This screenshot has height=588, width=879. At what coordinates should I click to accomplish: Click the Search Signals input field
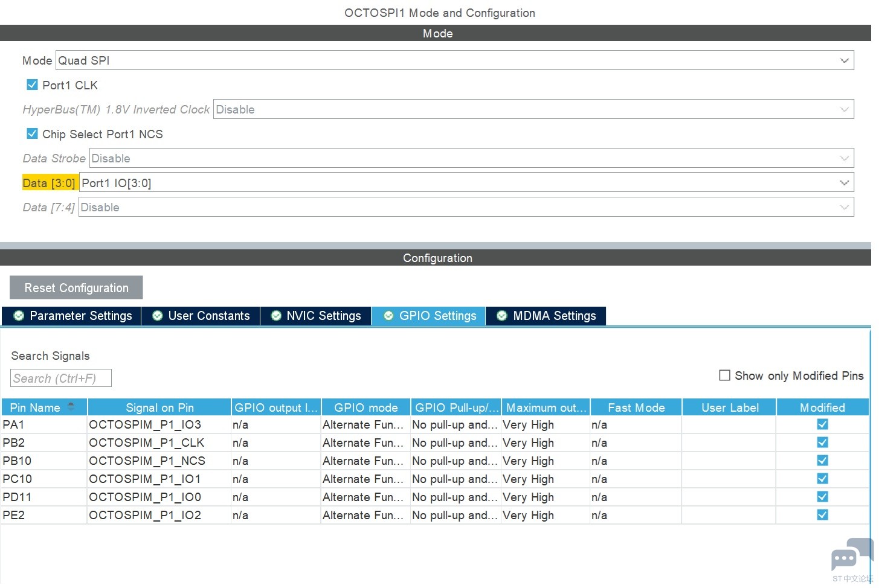pos(61,379)
